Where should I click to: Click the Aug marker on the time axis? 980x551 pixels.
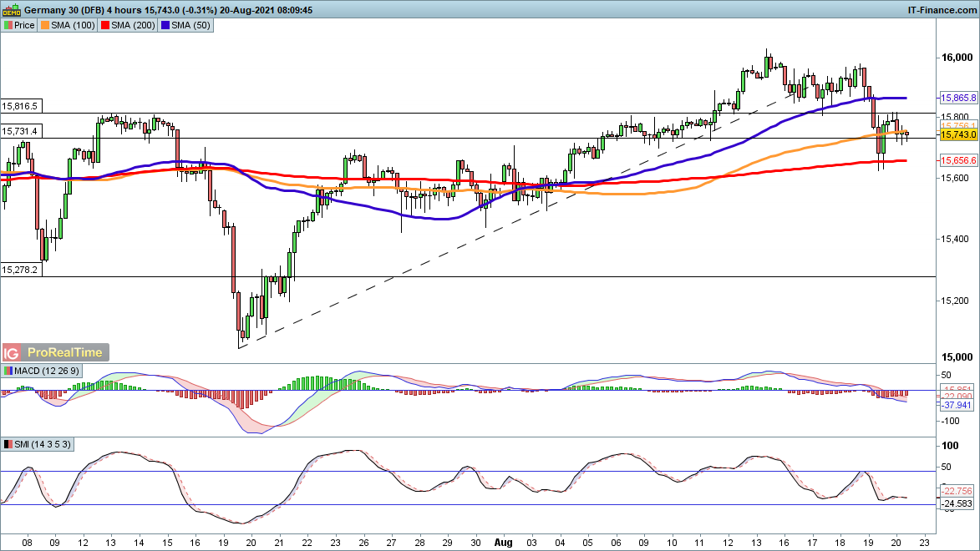click(x=502, y=540)
